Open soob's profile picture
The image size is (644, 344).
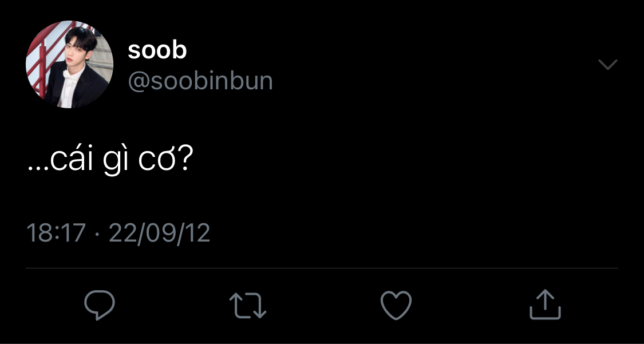point(69,65)
